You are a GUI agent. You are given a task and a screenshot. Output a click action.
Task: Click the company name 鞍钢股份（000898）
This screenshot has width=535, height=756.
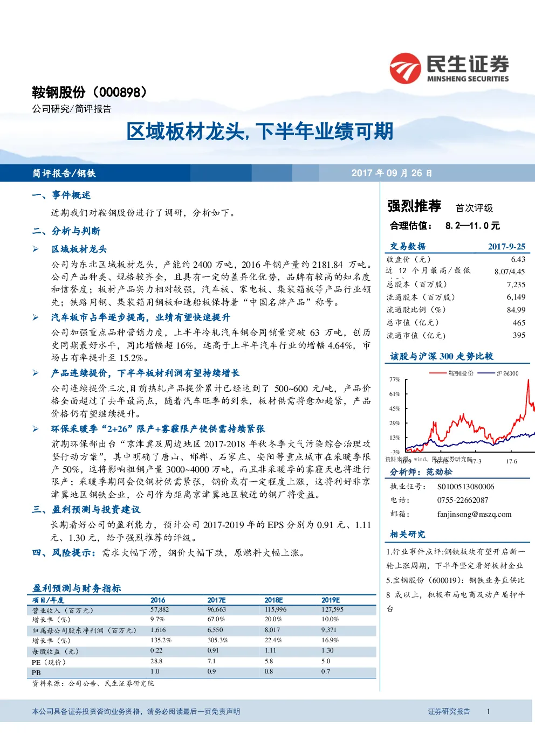click(90, 92)
